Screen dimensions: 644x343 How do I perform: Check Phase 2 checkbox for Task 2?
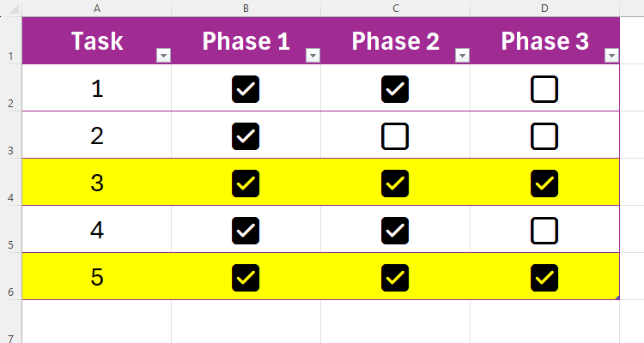[x=395, y=135]
